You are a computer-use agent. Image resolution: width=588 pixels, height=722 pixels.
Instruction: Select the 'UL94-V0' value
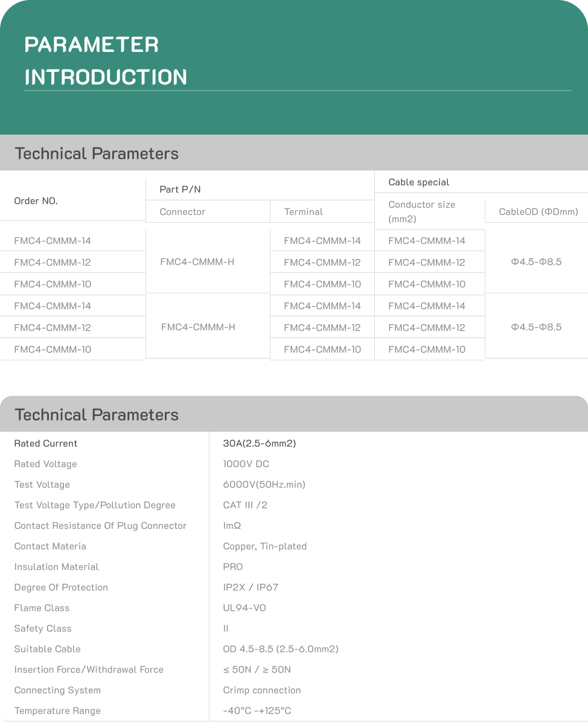pos(244,608)
